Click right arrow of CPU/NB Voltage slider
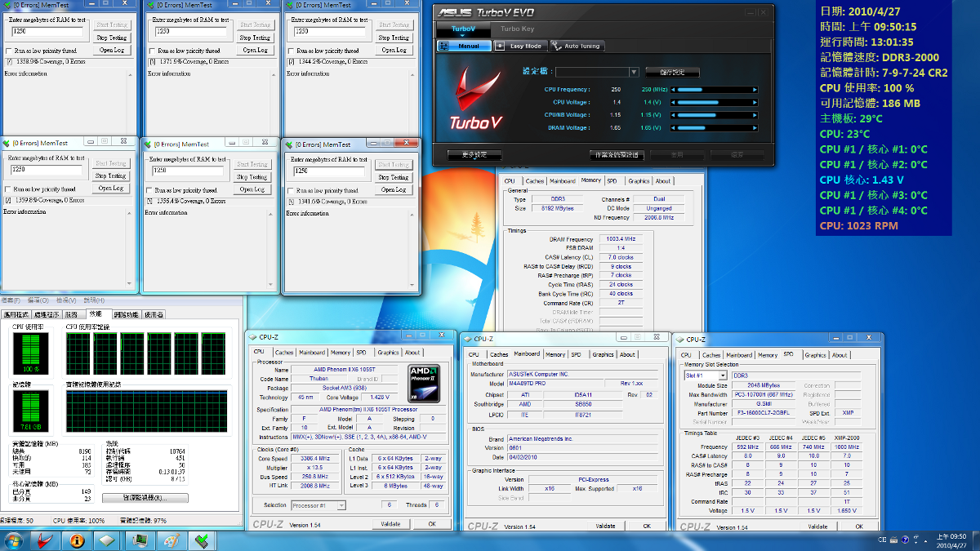The width and height of the screenshot is (980, 551). click(753, 115)
